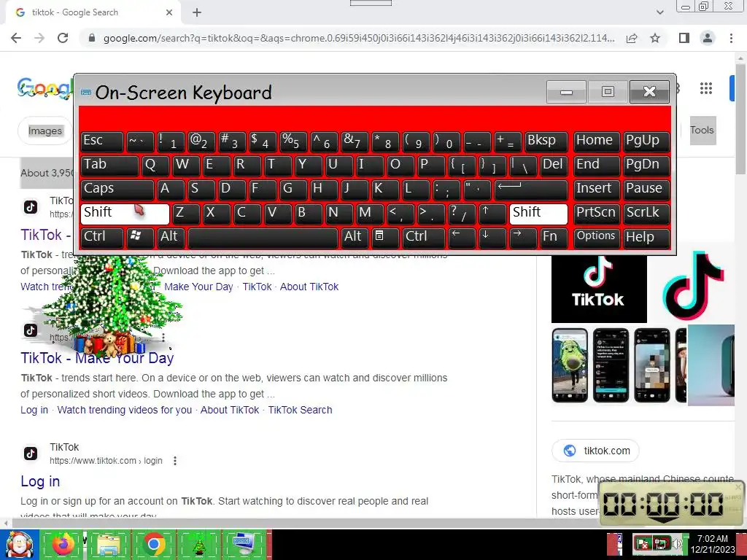Image resolution: width=747 pixels, height=560 pixels.
Task: Click the tiktok.com website chip
Action: tap(595, 451)
